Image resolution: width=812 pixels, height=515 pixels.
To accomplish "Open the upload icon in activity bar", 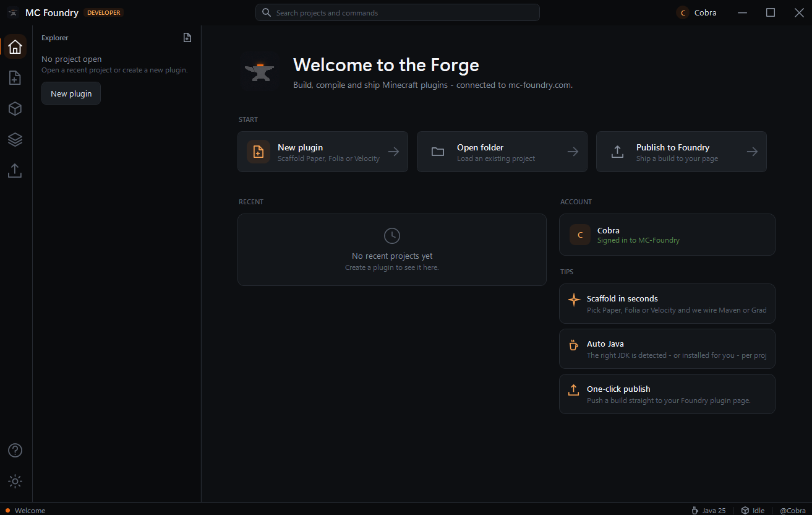I will 15,171.
